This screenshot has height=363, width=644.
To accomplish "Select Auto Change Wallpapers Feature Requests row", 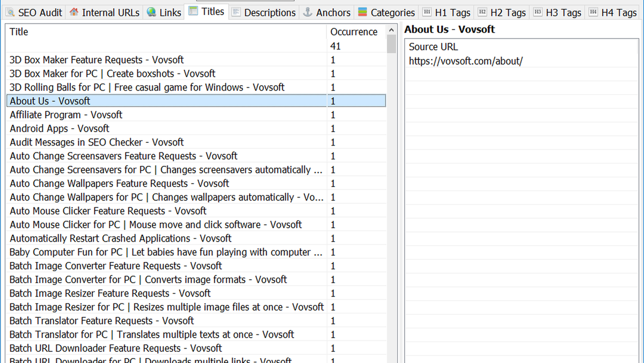I will click(x=196, y=184).
